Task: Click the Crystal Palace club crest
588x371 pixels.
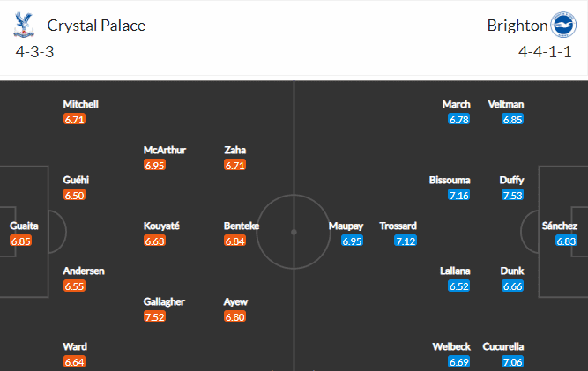Action: pyautogui.click(x=24, y=25)
